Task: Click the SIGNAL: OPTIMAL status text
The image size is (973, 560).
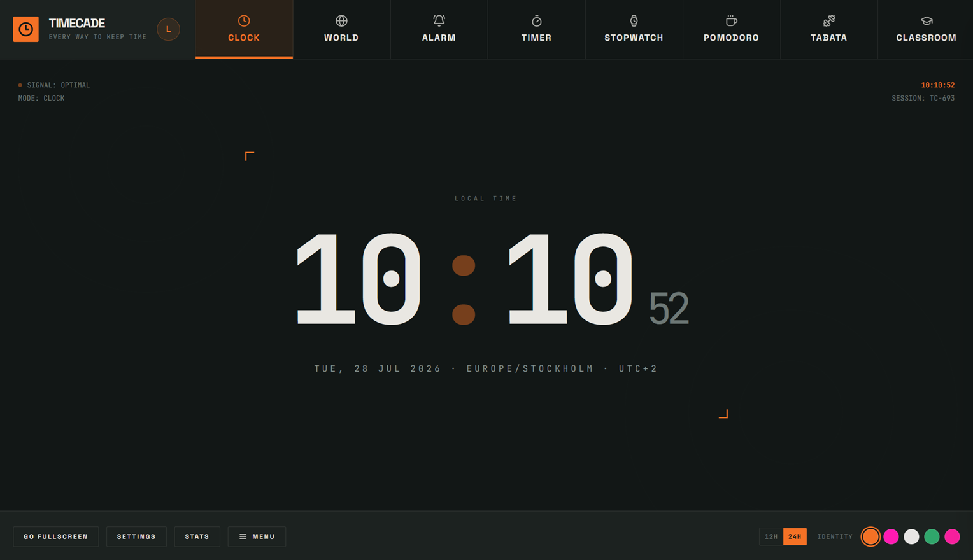Action: click(x=58, y=85)
